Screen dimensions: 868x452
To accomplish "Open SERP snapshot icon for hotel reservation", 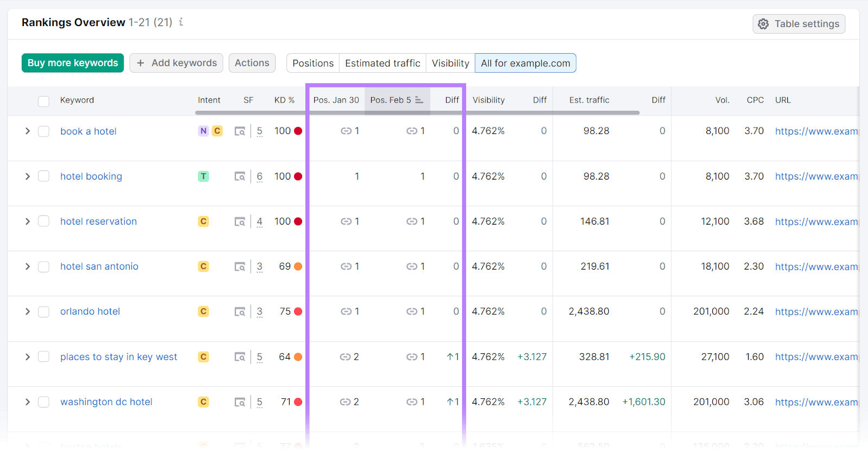I will pos(240,221).
